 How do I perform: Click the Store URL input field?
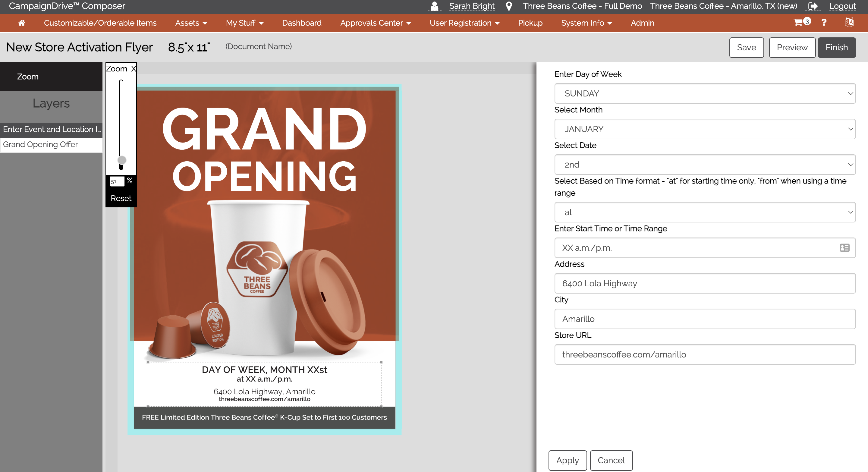pos(705,354)
